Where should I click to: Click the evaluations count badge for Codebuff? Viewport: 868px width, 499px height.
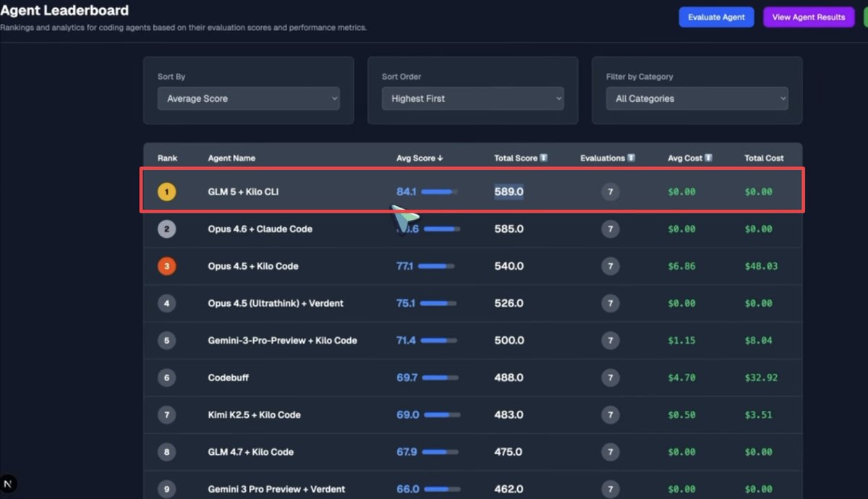(611, 377)
